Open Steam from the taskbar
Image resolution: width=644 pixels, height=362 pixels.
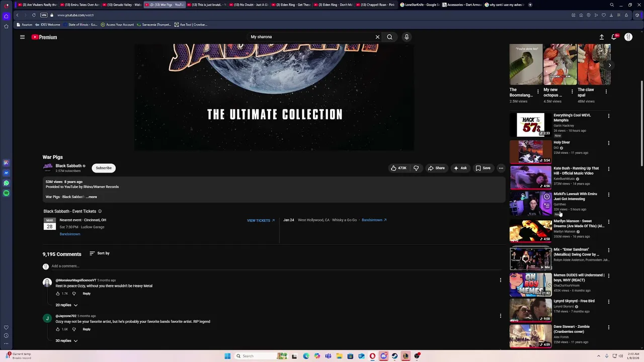394,356
